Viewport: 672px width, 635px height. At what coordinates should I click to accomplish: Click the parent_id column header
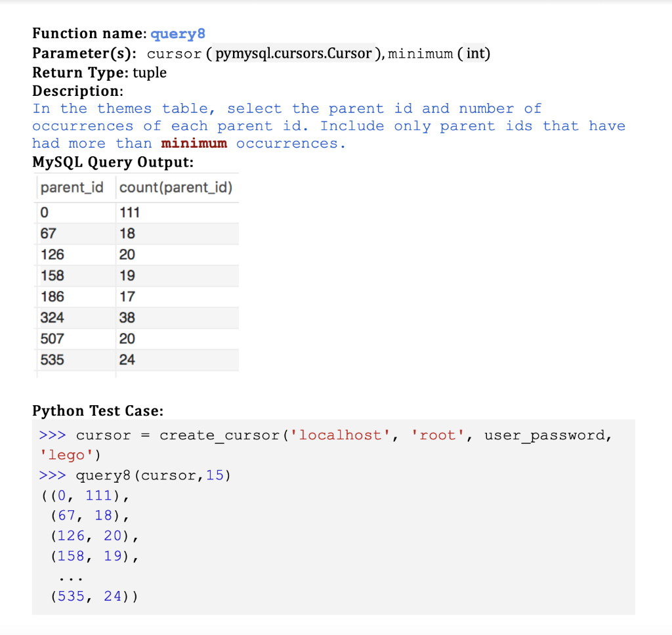pos(71,187)
